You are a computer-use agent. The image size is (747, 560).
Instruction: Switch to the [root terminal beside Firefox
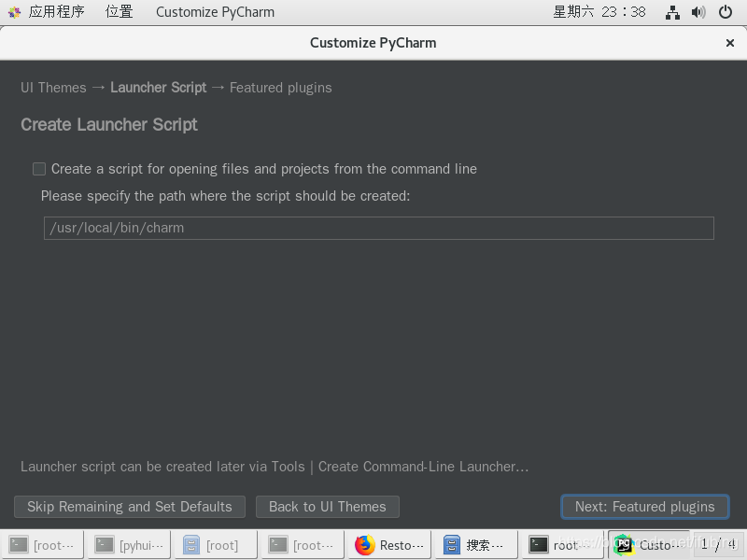click(x=303, y=545)
